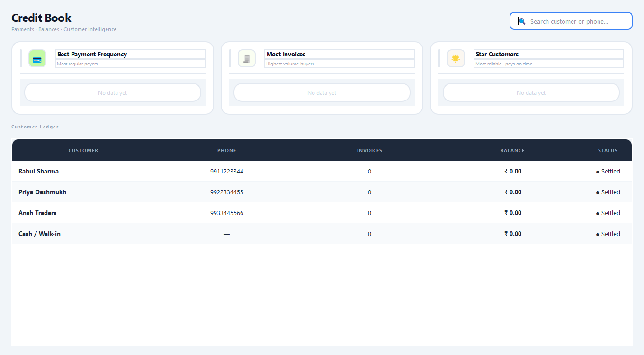Click Priya Deshmukh's ₹ 0.00 balance
644x355 pixels.
coord(513,192)
